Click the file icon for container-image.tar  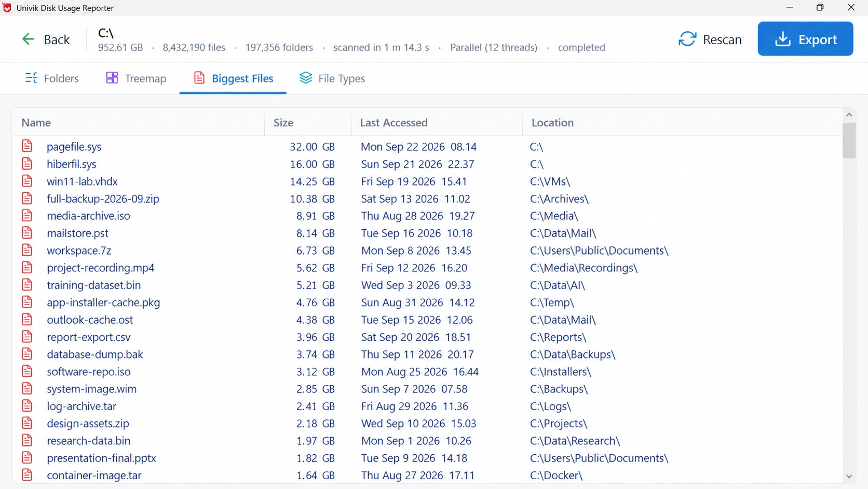pos(27,475)
